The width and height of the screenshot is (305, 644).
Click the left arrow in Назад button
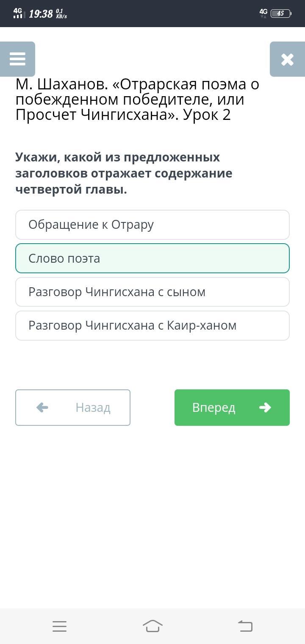(x=42, y=407)
